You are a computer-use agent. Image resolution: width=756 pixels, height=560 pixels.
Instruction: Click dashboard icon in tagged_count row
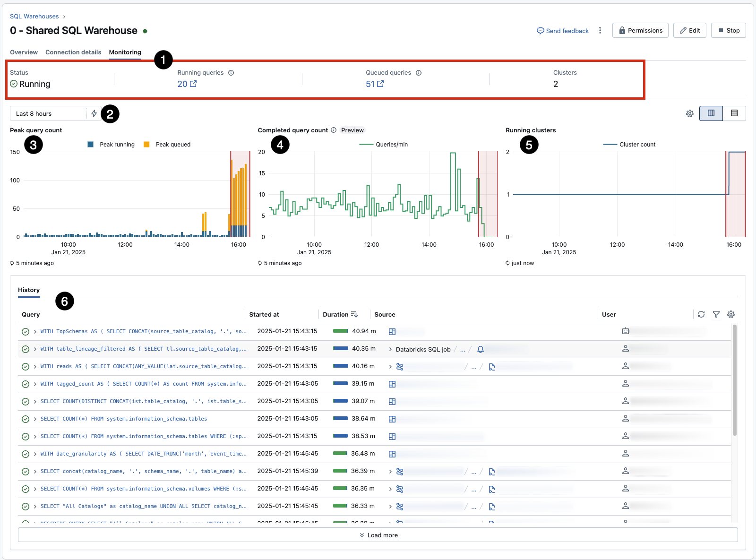[x=392, y=384]
